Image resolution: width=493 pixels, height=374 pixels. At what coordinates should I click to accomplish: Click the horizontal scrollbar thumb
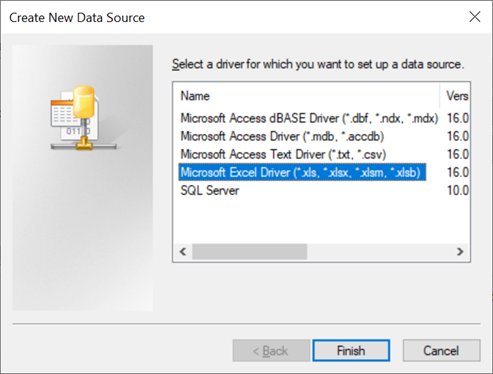click(250, 252)
